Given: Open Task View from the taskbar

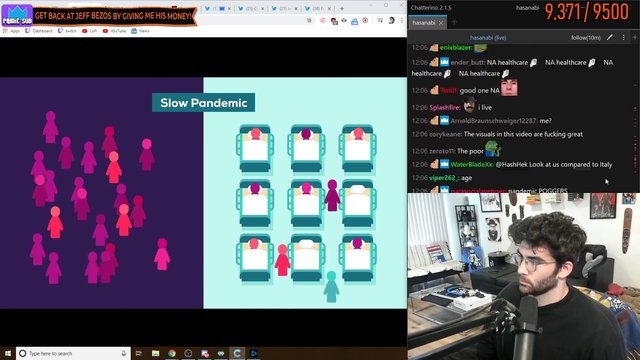Looking at the screenshot, I should pyautogui.click(x=139, y=353).
